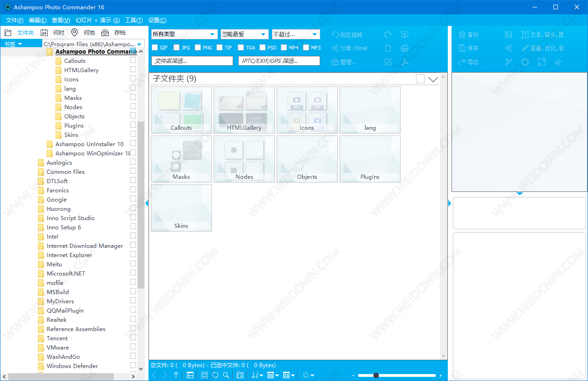
Task: Click the new blank document icon
Action: [389, 48]
